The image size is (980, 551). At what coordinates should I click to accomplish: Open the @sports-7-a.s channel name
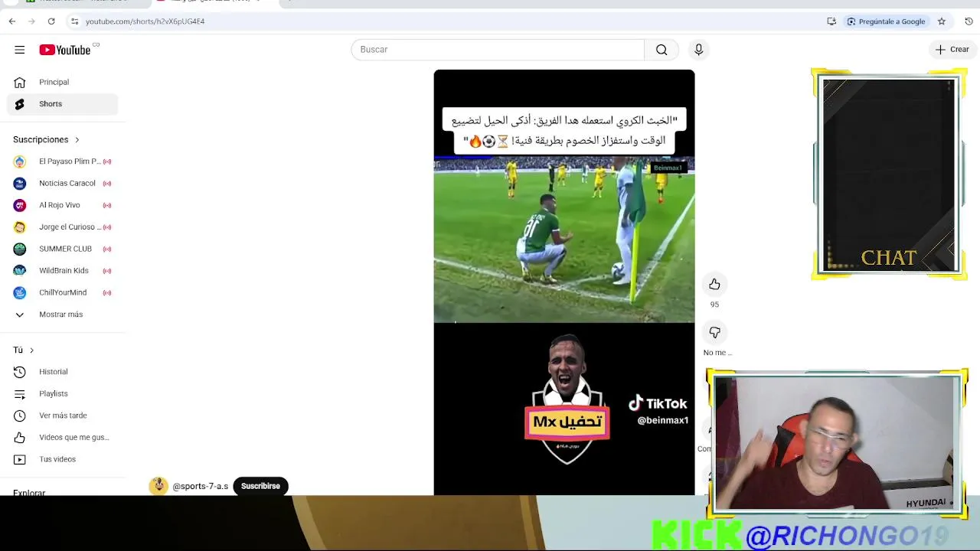click(x=200, y=487)
